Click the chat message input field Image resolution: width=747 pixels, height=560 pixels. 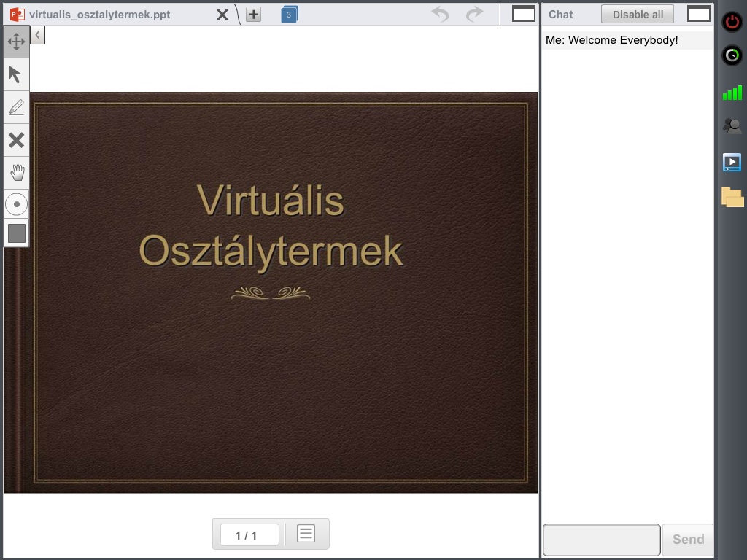(x=601, y=540)
